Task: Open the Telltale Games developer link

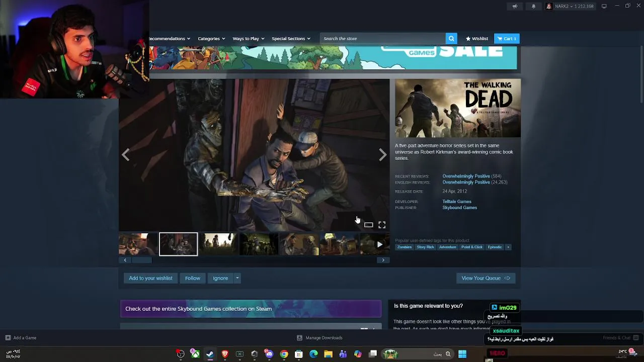Action: click(457, 202)
